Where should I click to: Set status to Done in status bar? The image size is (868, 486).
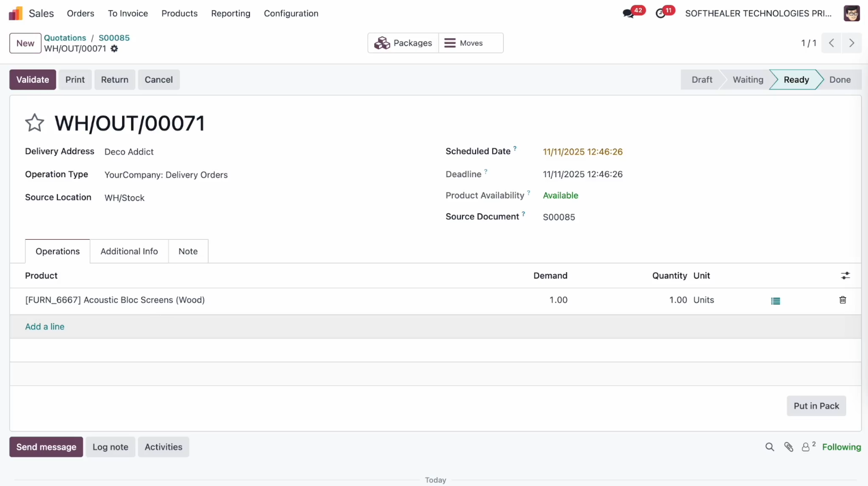coord(839,80)
